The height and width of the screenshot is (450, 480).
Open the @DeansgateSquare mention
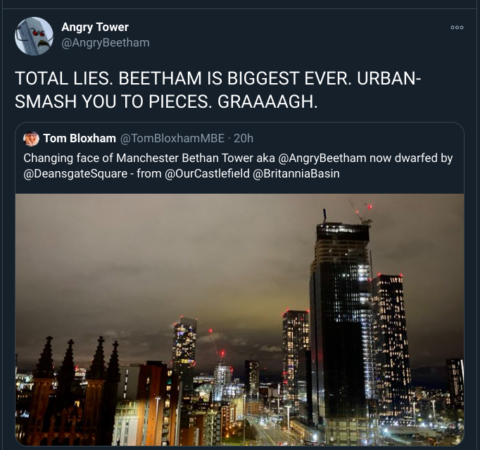75,174
